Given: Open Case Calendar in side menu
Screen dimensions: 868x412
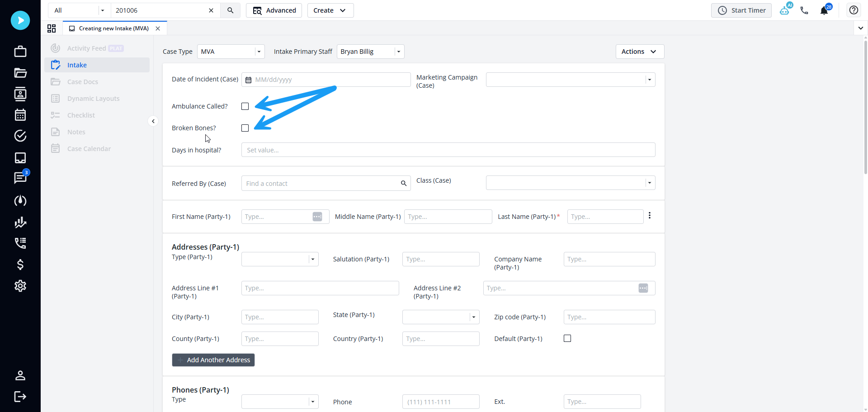Looking at the screenshot, I should [97, 149].
